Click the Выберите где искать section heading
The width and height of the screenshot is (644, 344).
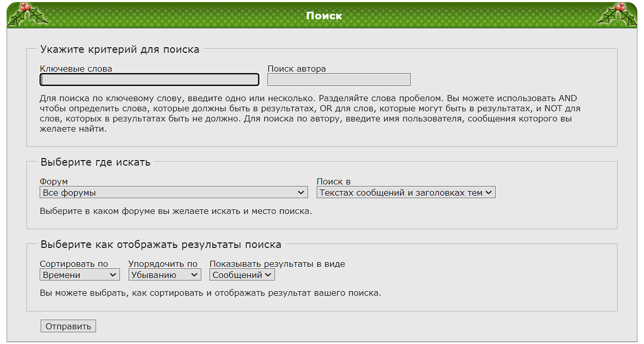pos(96,163)
